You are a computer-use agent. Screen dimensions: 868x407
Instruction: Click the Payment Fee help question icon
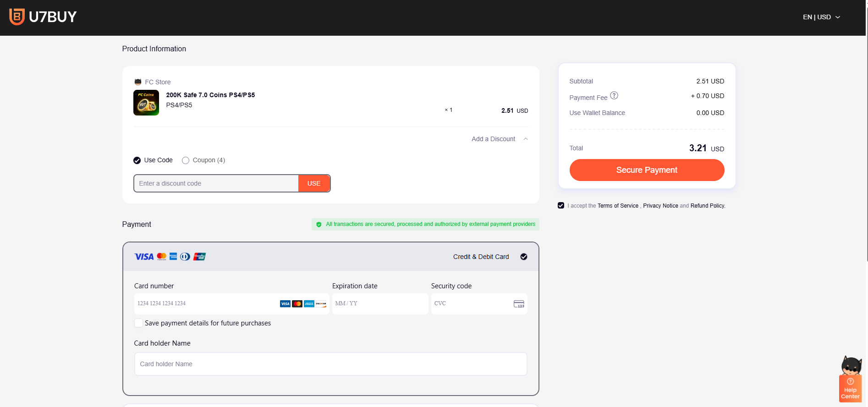614,95
